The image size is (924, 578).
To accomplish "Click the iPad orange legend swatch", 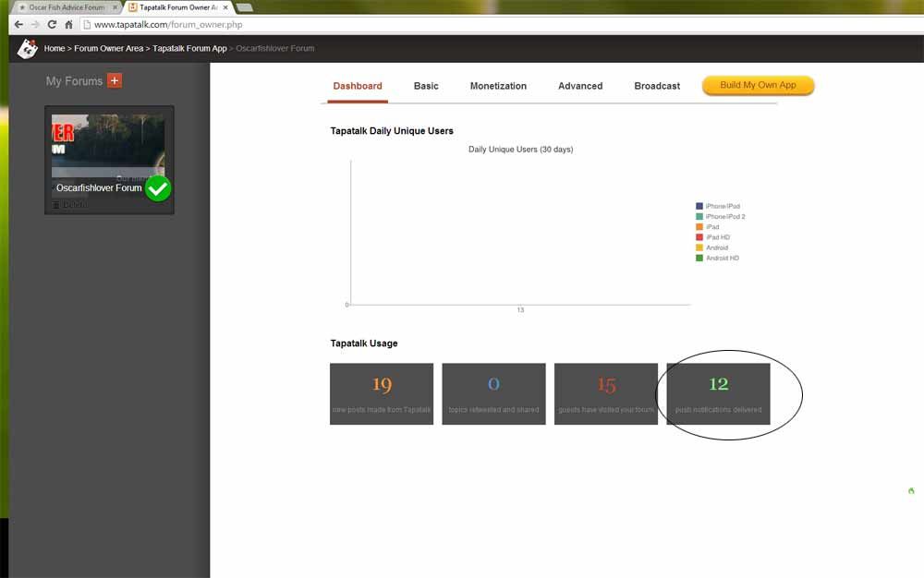I will (x=699, y=226).
